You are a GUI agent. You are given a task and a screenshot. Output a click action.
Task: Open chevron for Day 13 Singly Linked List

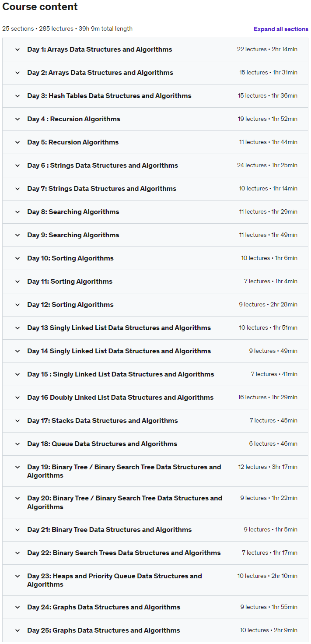(17, 328)
